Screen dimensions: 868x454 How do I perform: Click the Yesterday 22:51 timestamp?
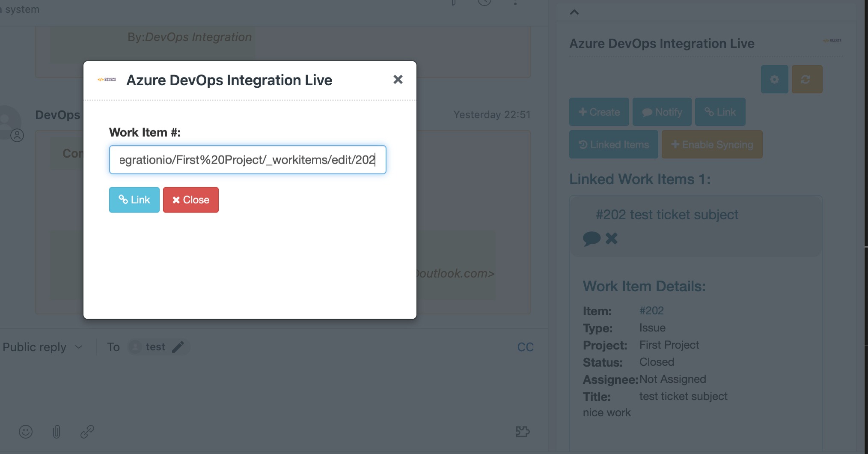click(492, 115)
